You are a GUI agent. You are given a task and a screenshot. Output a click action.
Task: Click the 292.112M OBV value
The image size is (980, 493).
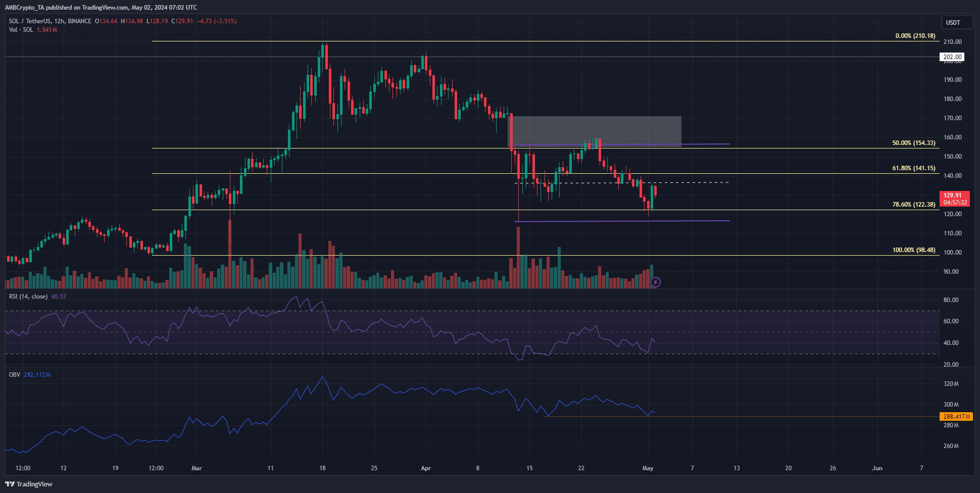tap(37, 375)
